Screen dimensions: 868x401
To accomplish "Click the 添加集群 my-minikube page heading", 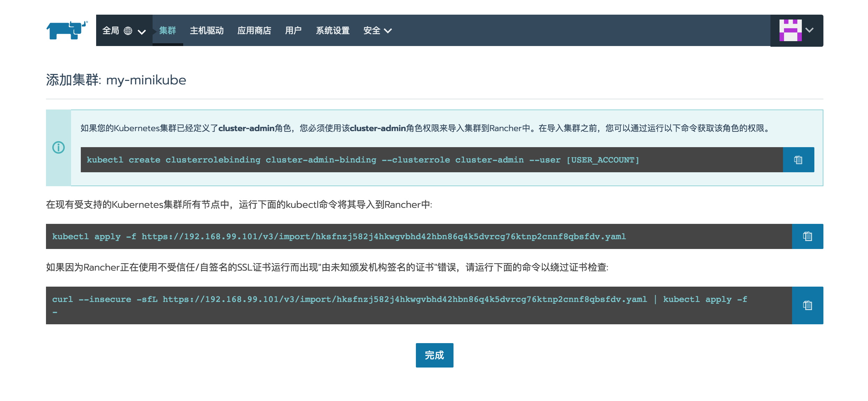I will pyautogui.click(x=116, y=80).
